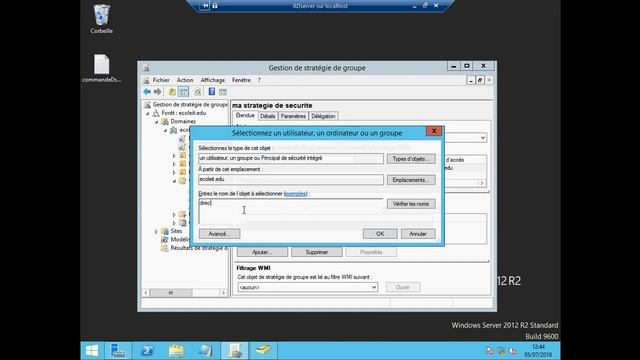The width and height of the screenshot is (640, 360).
Task: Close the Sélectionnez un utilisateur dialog
Action: [434, 131]
